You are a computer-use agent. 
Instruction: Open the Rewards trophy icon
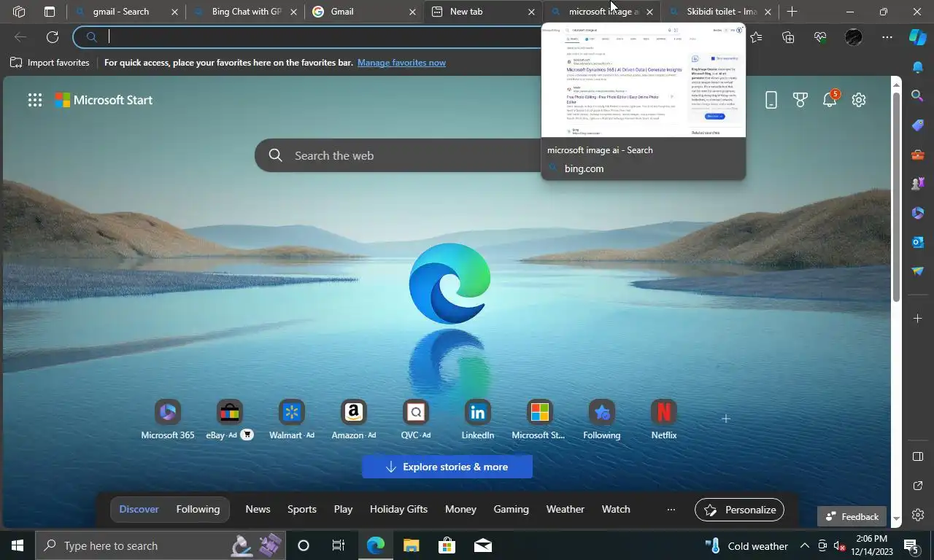[x=800, y=101]
